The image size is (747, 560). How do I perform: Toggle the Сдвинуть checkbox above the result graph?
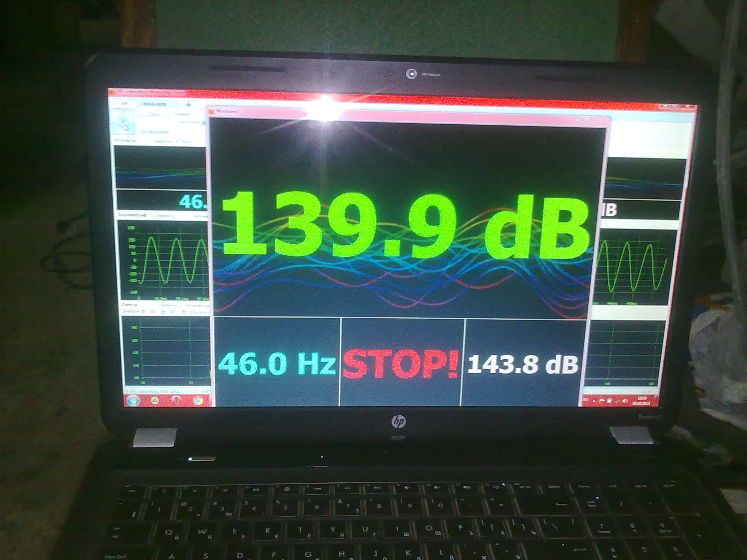click(150, 141)
